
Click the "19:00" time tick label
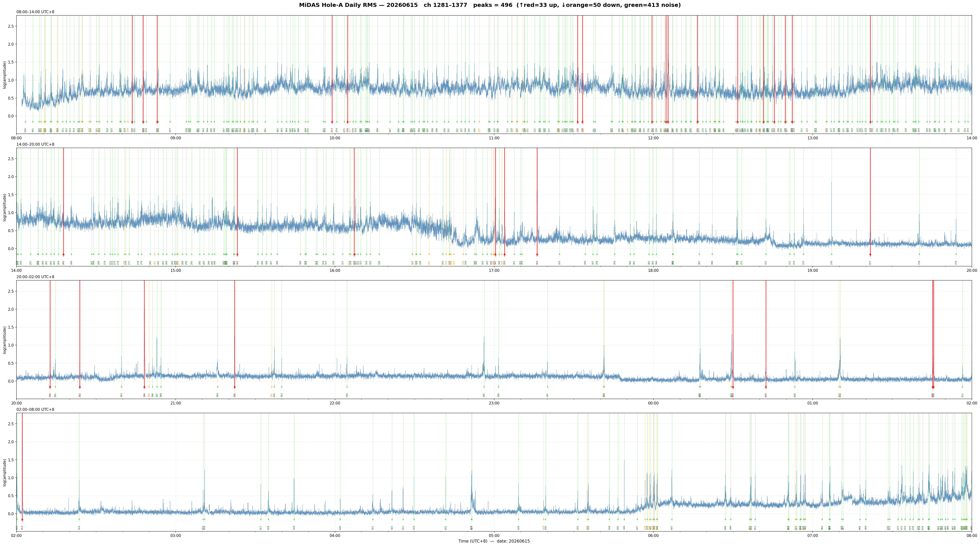point(812,270)
